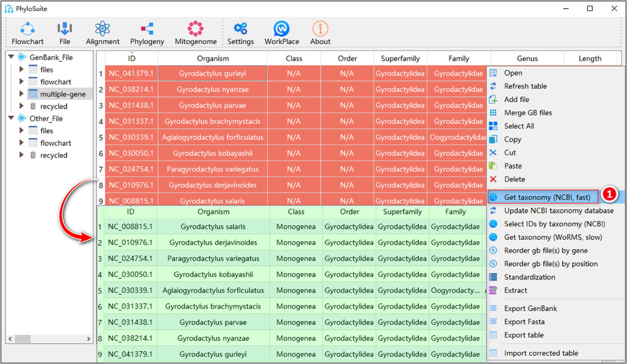Sort by the Superfamily column header
The image size is (627, 364).
tap(400, 58)
